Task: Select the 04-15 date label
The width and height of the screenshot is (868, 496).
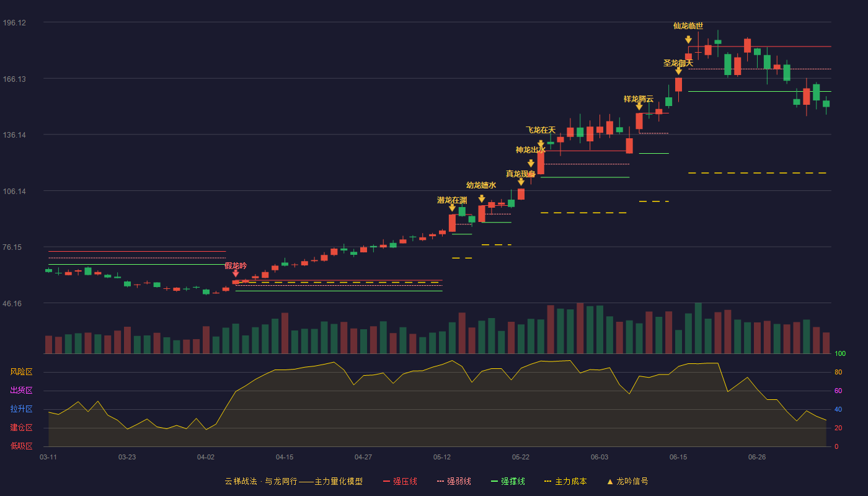Action: tap(285, 457)
